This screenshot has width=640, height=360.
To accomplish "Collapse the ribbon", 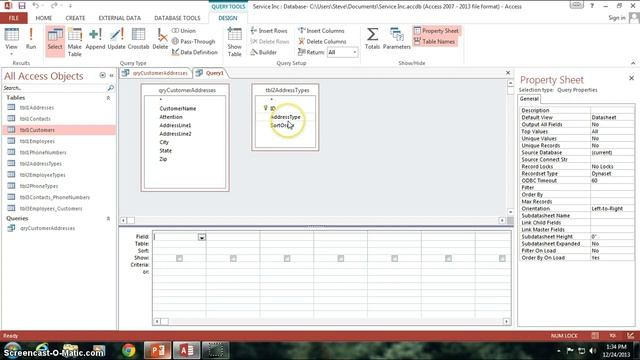I will coord(633,63).
